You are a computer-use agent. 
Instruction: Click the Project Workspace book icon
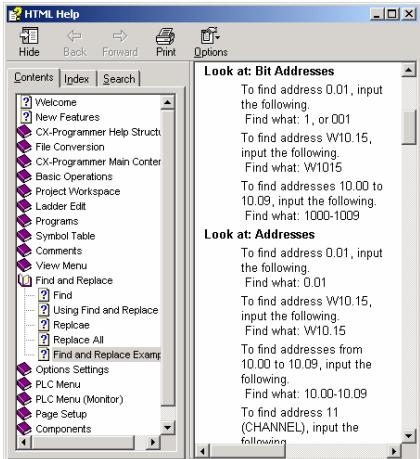pos(24,191)
